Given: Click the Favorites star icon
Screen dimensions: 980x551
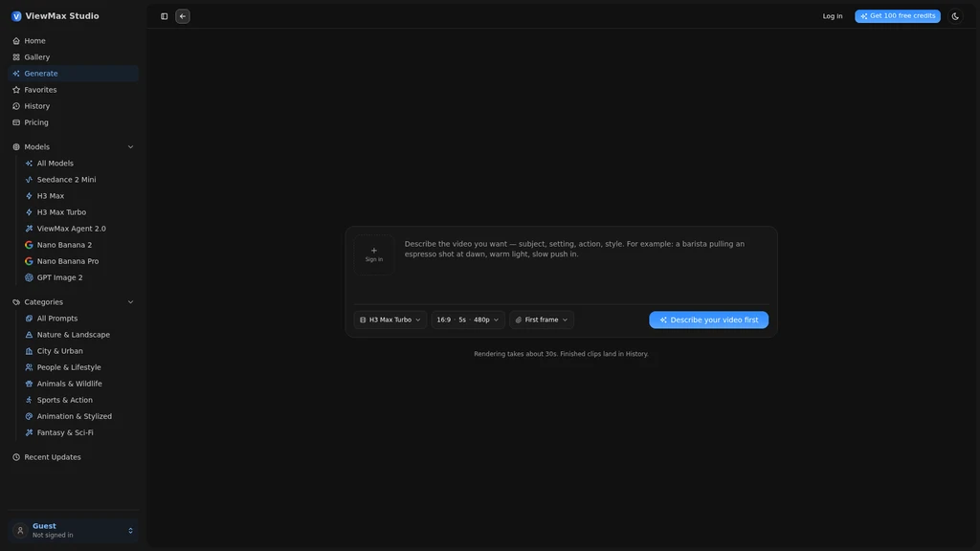Looking at the screenshot, I should click(x=16, y=89).
